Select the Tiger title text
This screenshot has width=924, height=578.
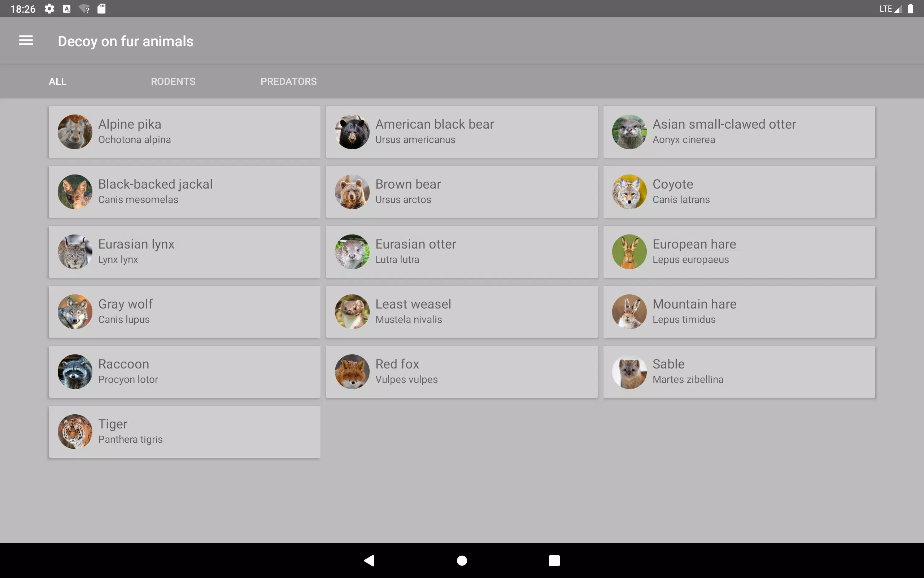click(x=113, y=424)
